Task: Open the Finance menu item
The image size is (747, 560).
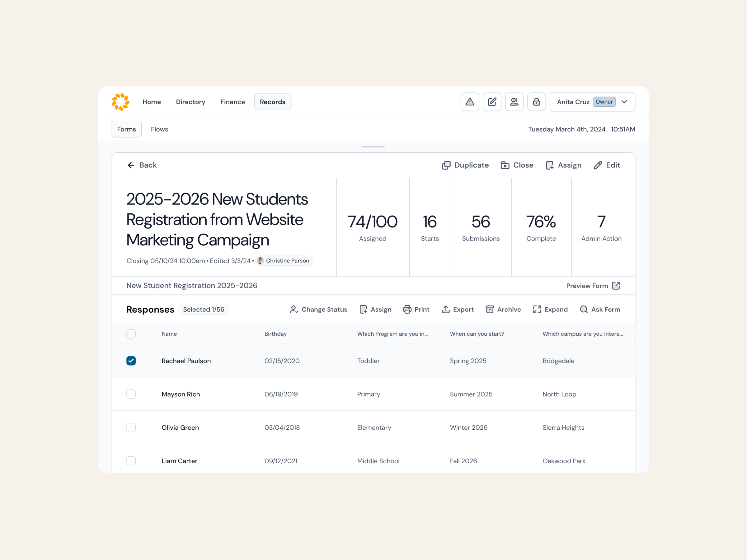Action: [x=232, y=102]
